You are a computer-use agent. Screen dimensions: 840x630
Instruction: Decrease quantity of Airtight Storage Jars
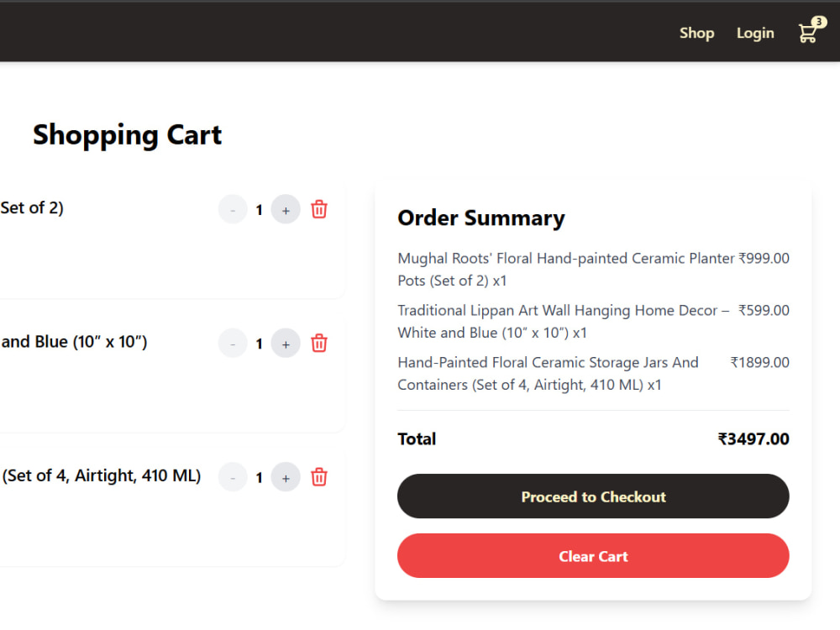coord(233,477)
